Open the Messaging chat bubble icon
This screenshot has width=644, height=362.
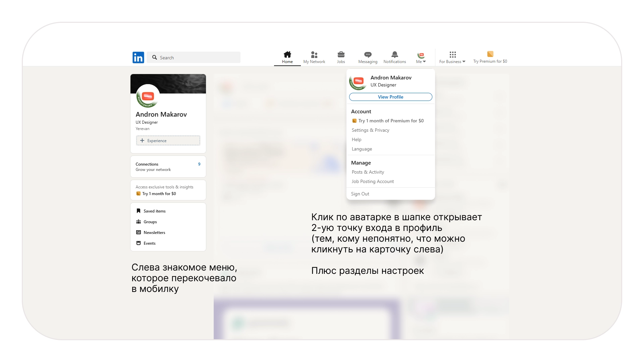(x=368, y=55)
